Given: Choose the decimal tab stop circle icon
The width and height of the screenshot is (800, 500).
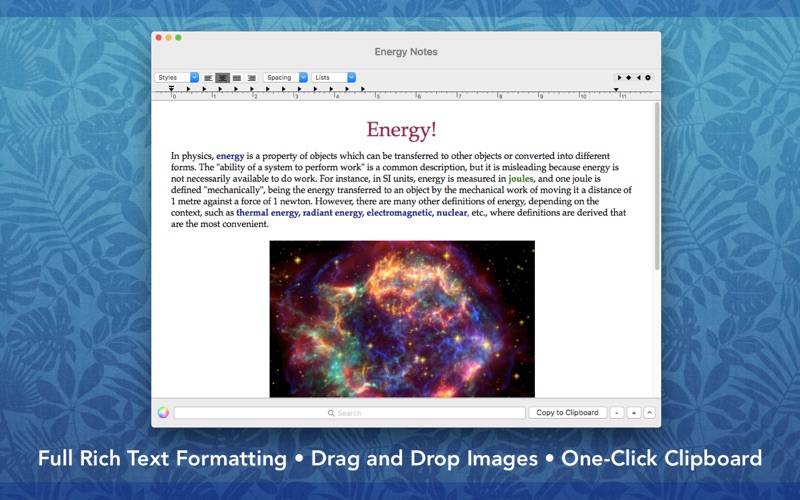Looking at the screenshot, I should pos(648,78).
